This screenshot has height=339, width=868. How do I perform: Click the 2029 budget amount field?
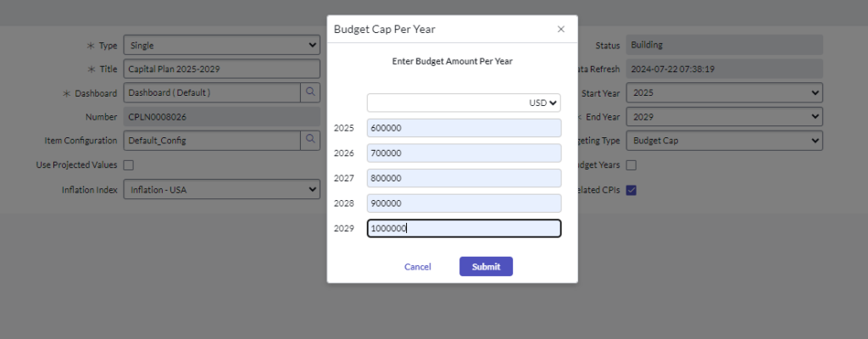[x=464, y=229]
